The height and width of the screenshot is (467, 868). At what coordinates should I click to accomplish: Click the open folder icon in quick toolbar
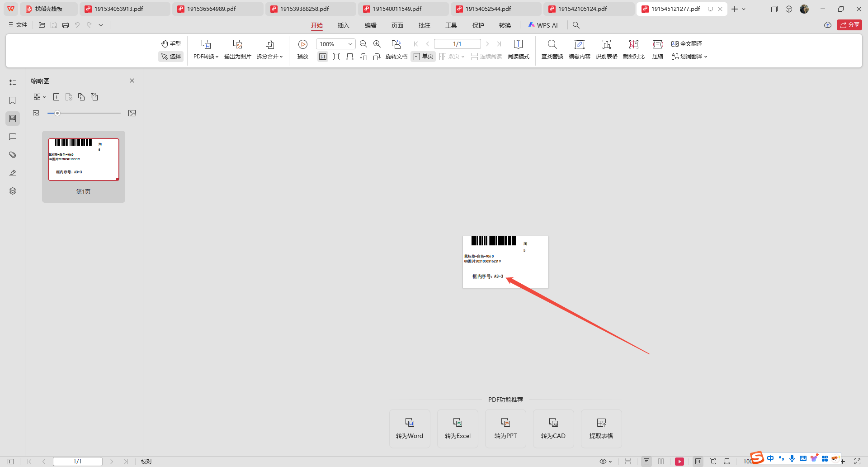(42, 25)
